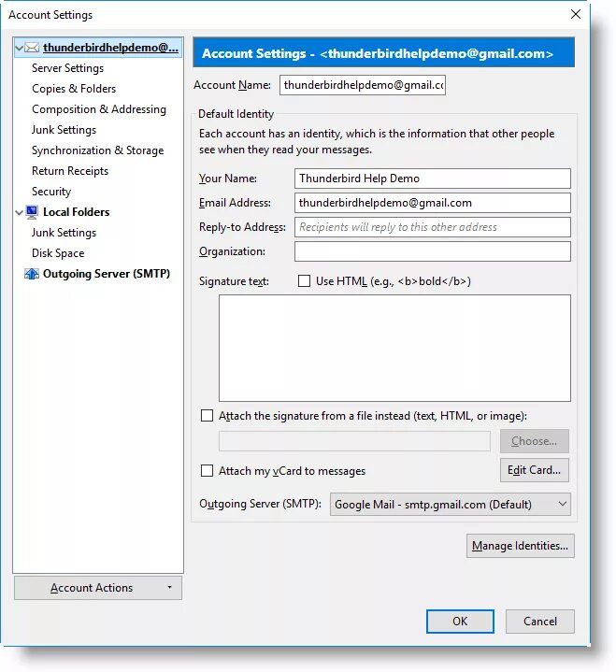616x672 pixels.
Task: Open Disk Space settings
Action: pyautogui.click(x=58, y=253)
